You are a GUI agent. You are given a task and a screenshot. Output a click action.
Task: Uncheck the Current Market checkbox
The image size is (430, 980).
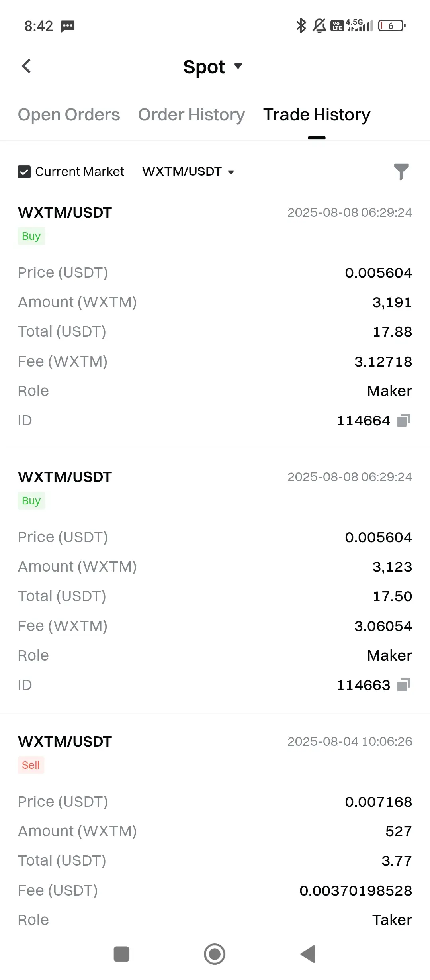(x=24, y=172)
